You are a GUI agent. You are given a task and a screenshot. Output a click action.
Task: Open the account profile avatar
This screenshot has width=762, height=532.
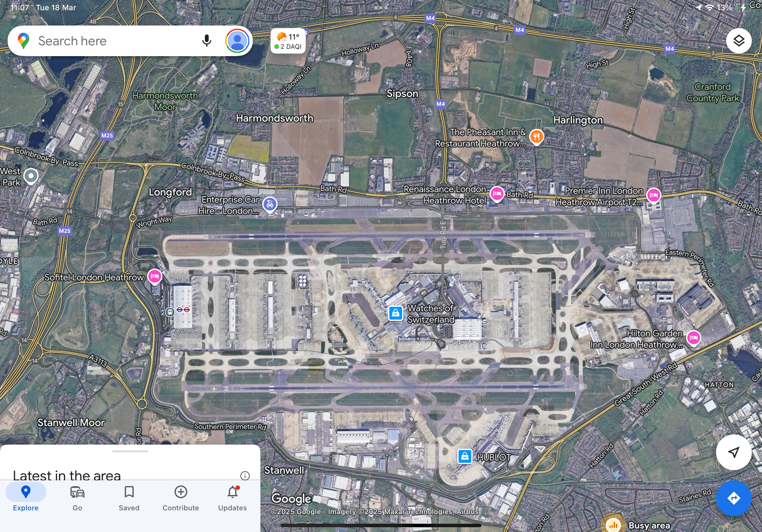click(x=237, y=41)
